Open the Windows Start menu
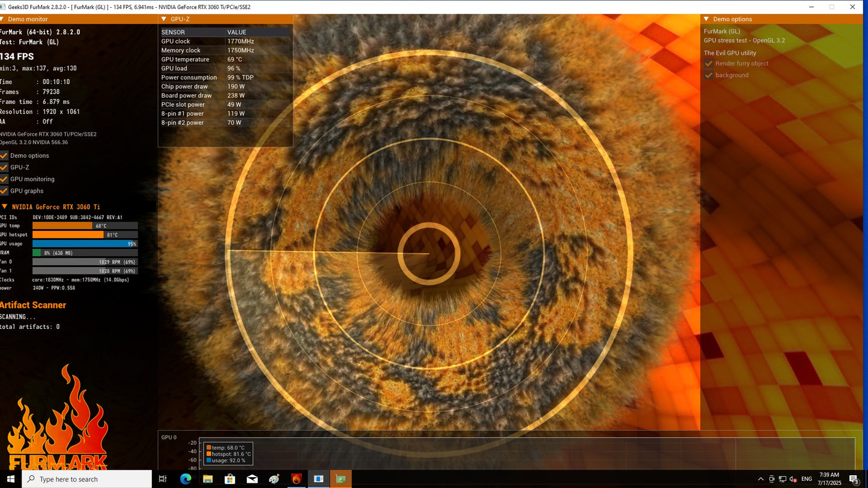 coord(11,479)
